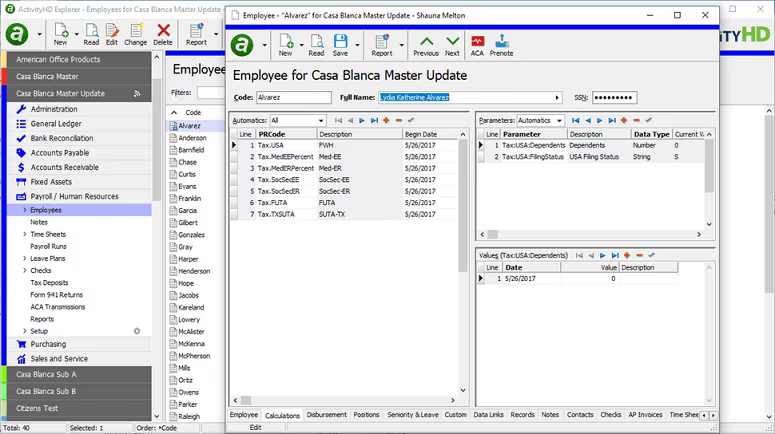Click the Filters field in Explorer
Viewport: 775px width, 434px height.
point(211,92)
